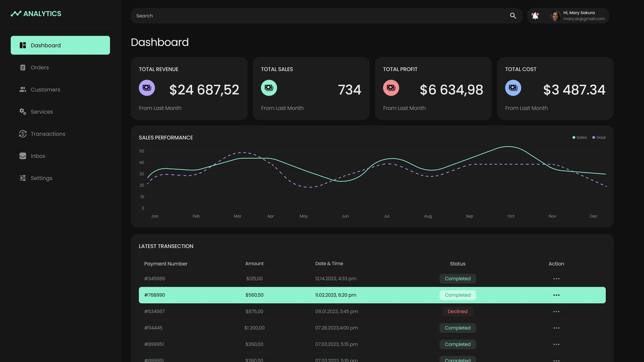
Task: Open Settings from the sidebar
Action: pos(41,178)
